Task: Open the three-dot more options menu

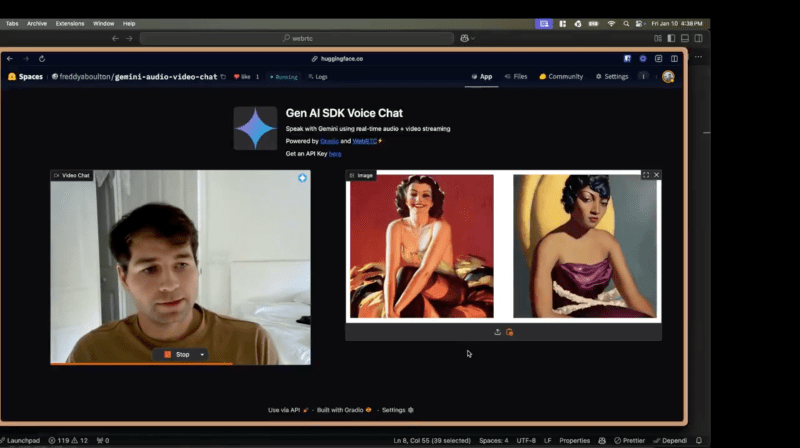Action: click(x=643, y=77)
